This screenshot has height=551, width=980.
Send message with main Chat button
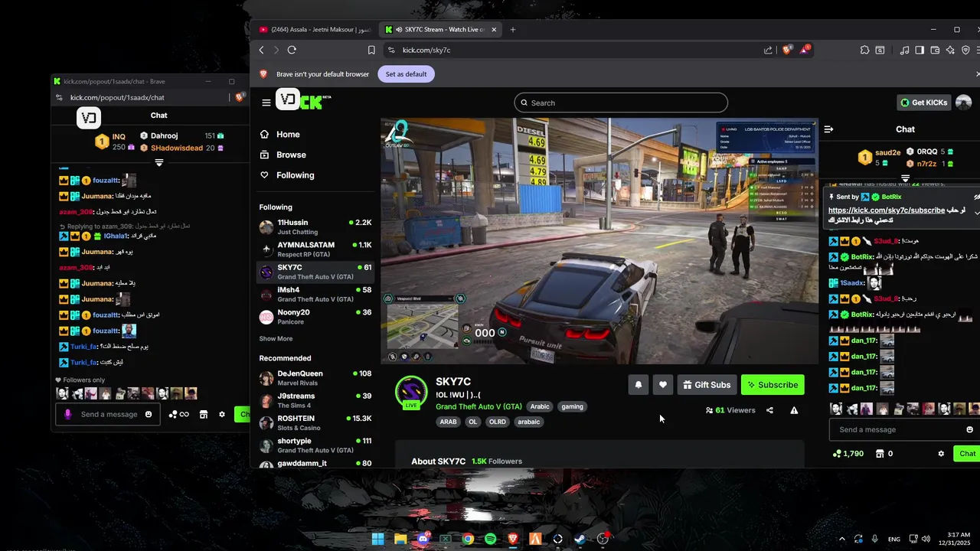(x=967, y=454)
